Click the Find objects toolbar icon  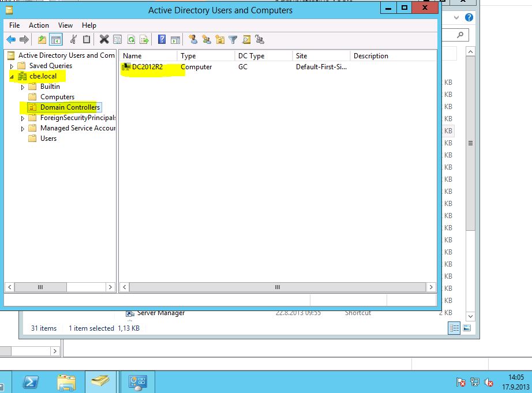(x=246, y=40)
